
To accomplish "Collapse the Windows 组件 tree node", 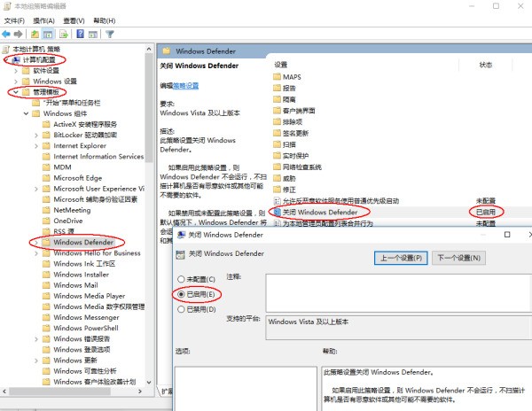I will tap(26, 113).
